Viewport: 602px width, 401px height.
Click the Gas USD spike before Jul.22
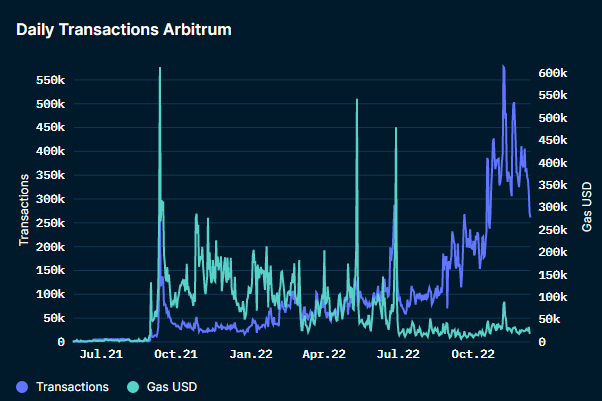pos(396,128)
